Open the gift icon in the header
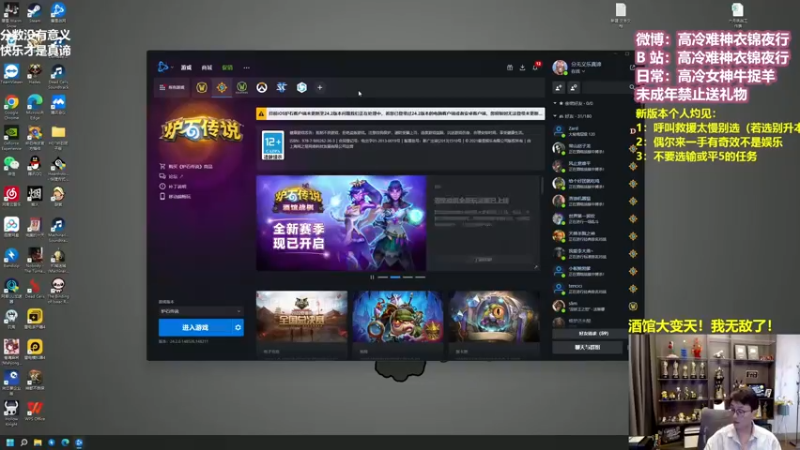Image resolution: width=800 pixels, height=450 pixels. coord(510,67)
